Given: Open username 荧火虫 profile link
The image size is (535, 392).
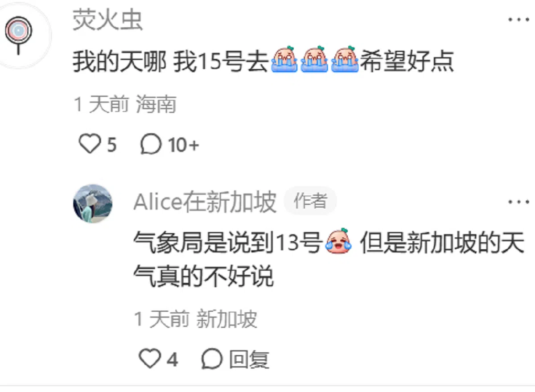Looking at the screenshot, I should click(108, 20).
